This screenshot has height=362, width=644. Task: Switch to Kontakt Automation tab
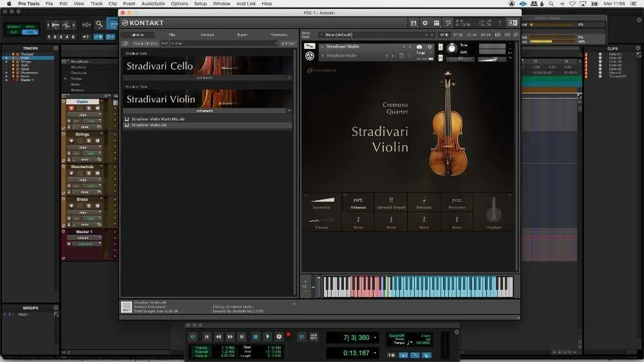point(279,35)
